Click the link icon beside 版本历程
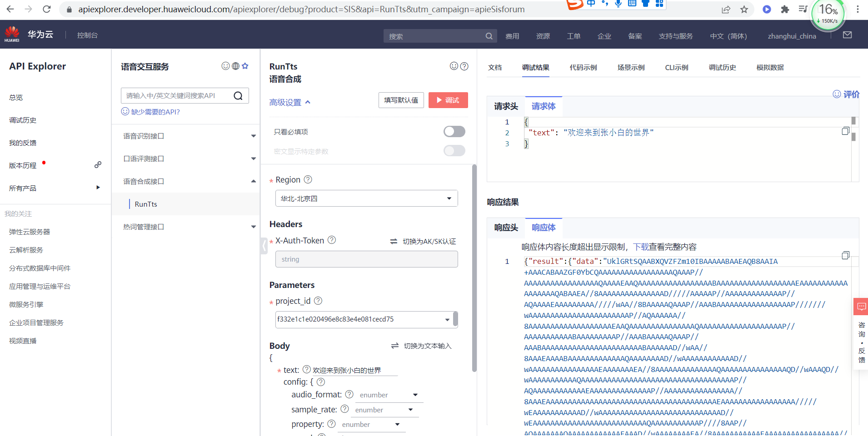The width and height of the screenshot is (868, 436). coord(98,165)
